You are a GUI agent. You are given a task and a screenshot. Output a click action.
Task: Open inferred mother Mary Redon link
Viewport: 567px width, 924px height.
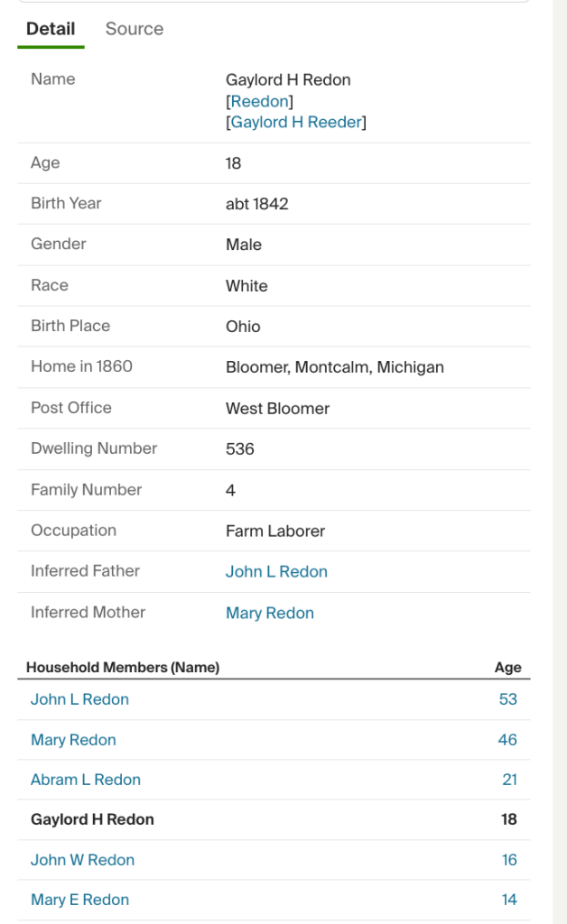pyautogui.click(x=270, y=613)
